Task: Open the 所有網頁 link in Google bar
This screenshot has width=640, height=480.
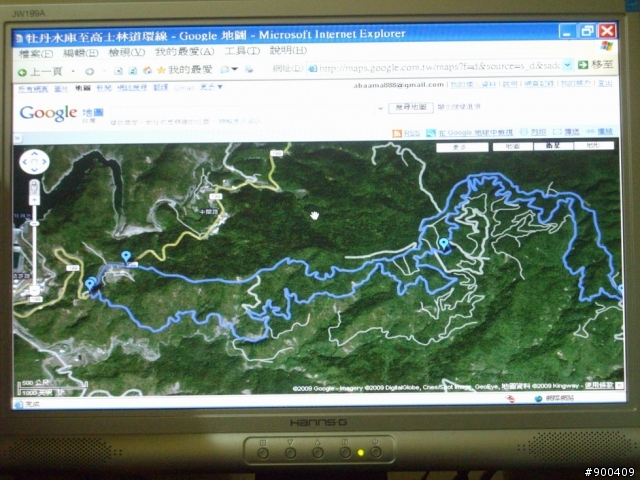Action: [33, 89]
